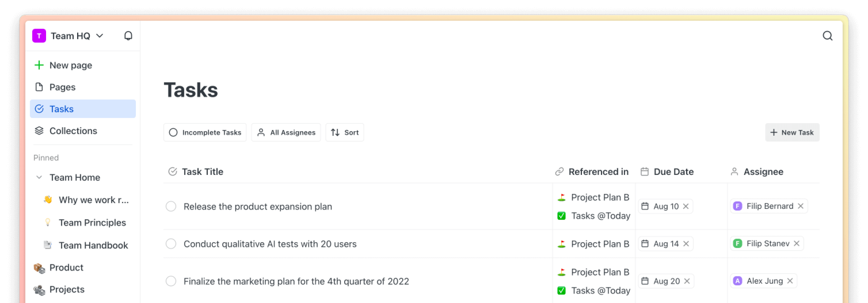Remove Aug 10 due date with X
Screen dimensions: 868x303
click(x=686, y=206)
